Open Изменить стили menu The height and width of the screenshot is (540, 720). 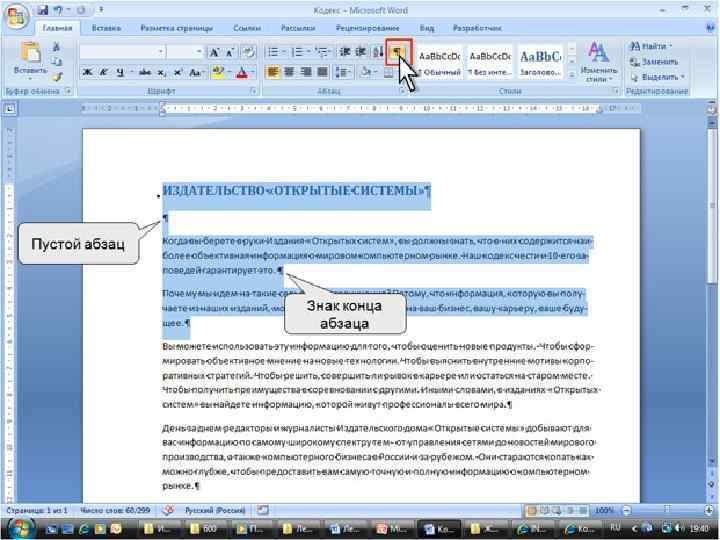point(598,62)
